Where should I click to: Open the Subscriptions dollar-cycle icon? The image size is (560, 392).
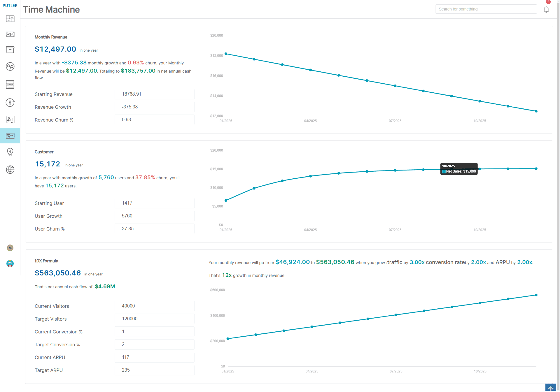pos(10,103)
